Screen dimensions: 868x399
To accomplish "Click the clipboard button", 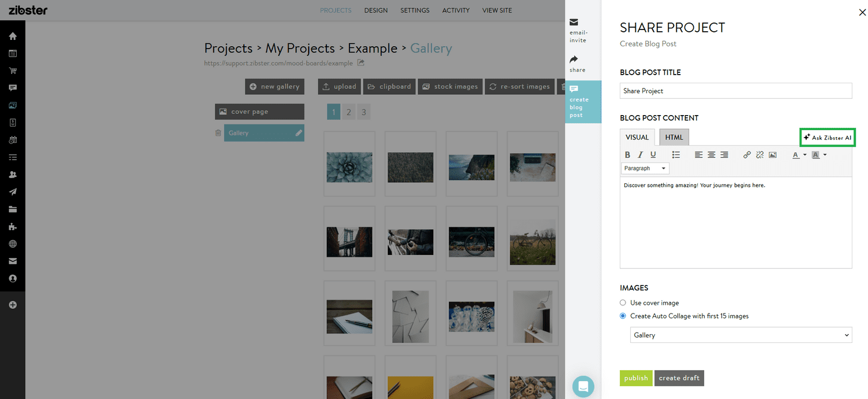I will click(x=389, y=87).
